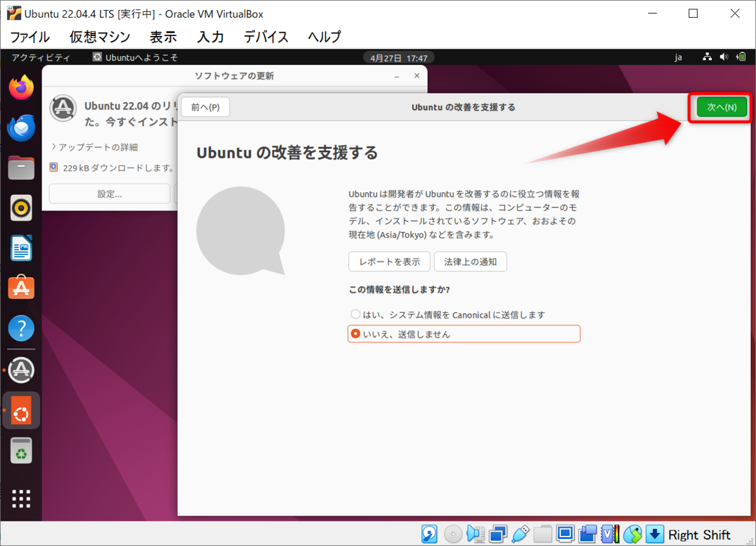This screenshot has width=756, height=546.
Task: Click VirtualBox recording status icon
Action: (588, 535)
